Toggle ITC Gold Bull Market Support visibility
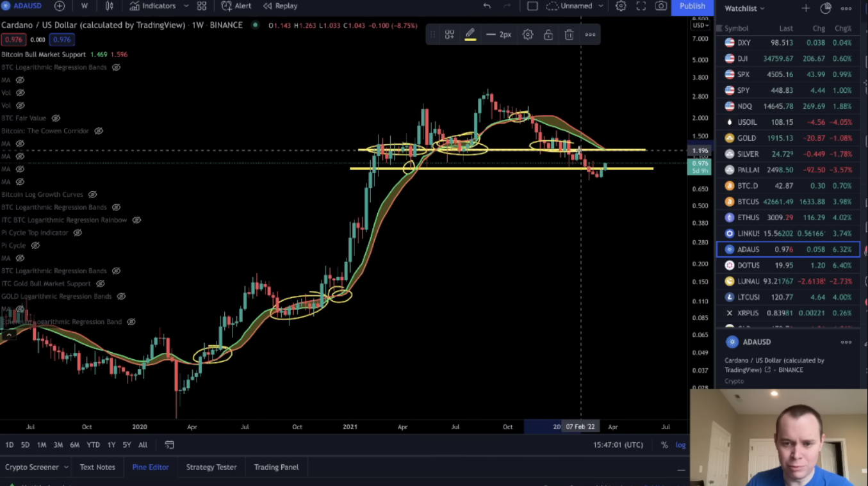868x486 pixels. click(x=101, y=283)
